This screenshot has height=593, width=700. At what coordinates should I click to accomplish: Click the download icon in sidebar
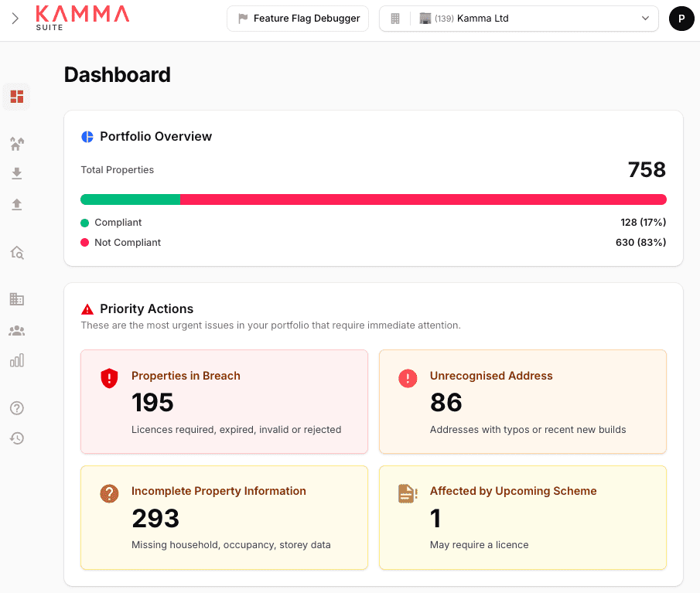point(17,174)
